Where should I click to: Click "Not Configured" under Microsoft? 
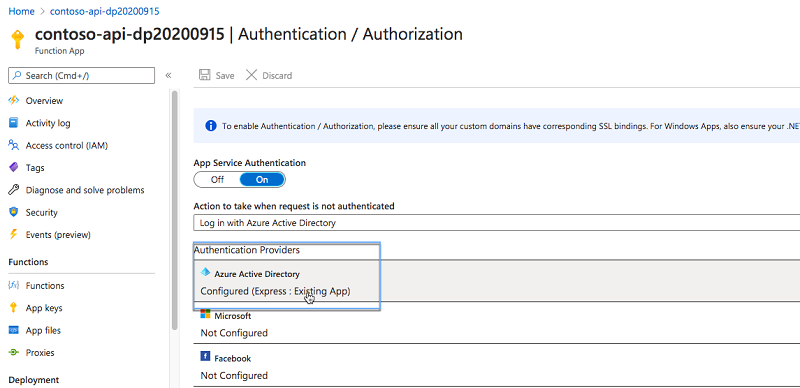pyautogui.click(x=234, y=333)
